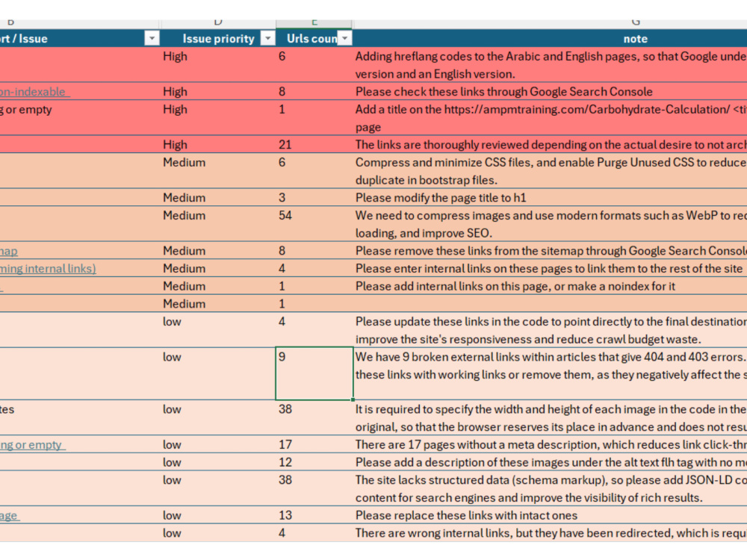Select note 'Please check these links through Google Search Console'
The height and width of the screenshot is (560, 747).
point(551,92)
